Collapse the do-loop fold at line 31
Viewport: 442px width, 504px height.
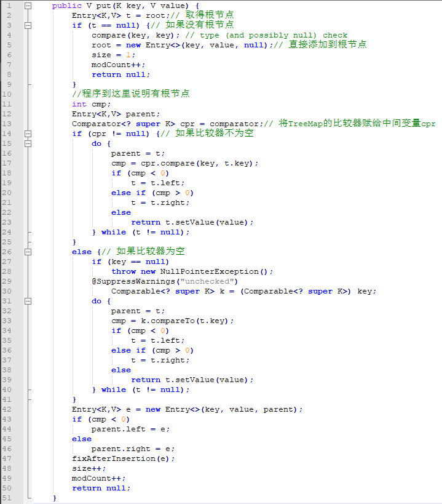(28, 301)
